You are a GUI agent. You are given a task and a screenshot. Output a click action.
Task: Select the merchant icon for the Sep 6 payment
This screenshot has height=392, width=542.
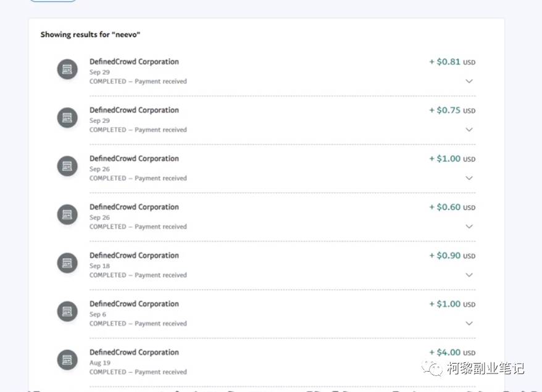point(67,311)
